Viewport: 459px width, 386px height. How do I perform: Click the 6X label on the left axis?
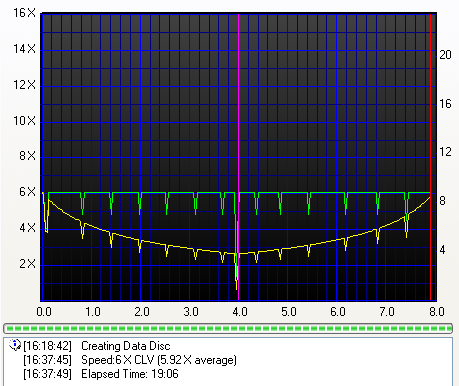(27, 192)
